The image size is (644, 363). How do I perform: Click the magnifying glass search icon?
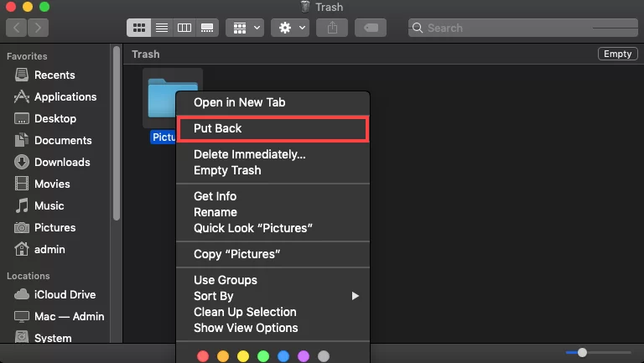418,28
